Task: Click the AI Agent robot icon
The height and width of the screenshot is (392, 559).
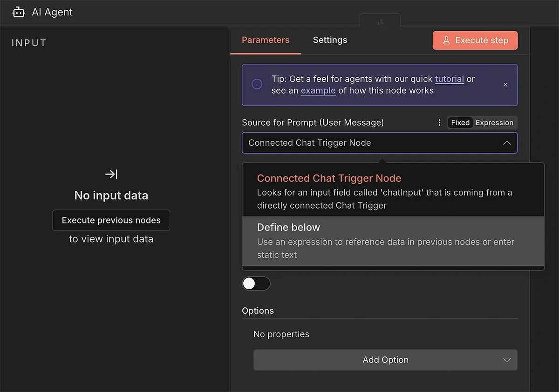Action: point(19,12)
